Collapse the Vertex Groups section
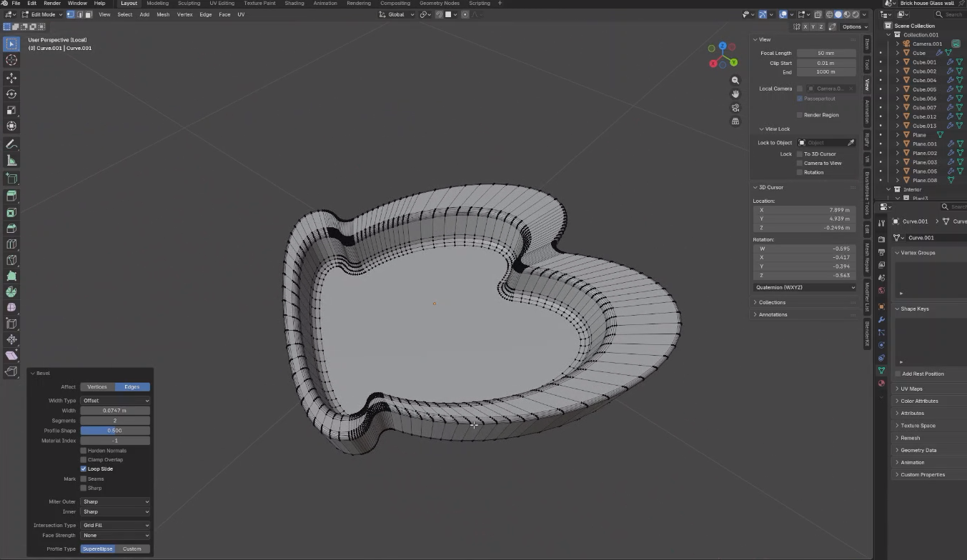 [917, 252]
